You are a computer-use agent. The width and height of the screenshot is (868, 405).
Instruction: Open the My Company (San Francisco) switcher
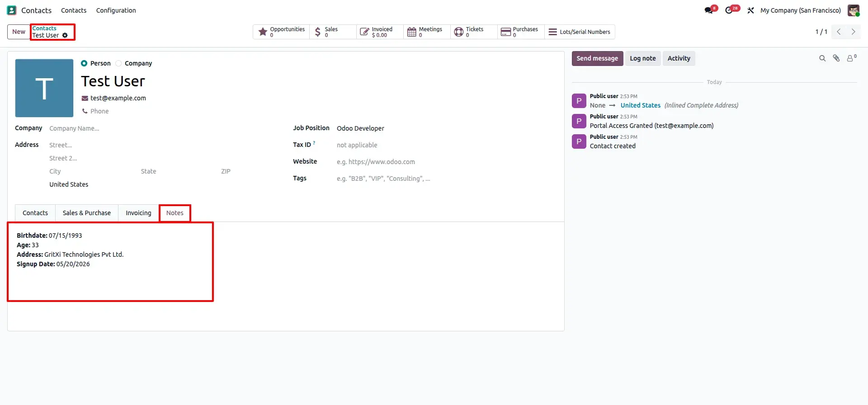click(801, 10)
